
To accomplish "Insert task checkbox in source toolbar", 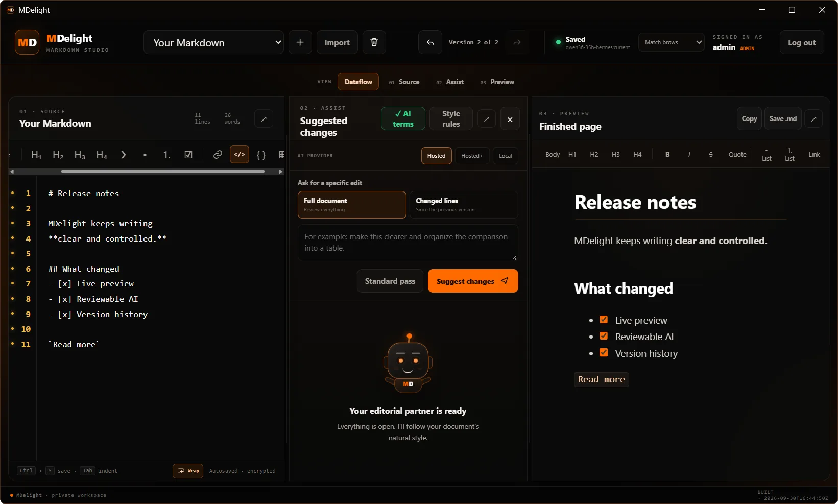I will tap(188, 155).
